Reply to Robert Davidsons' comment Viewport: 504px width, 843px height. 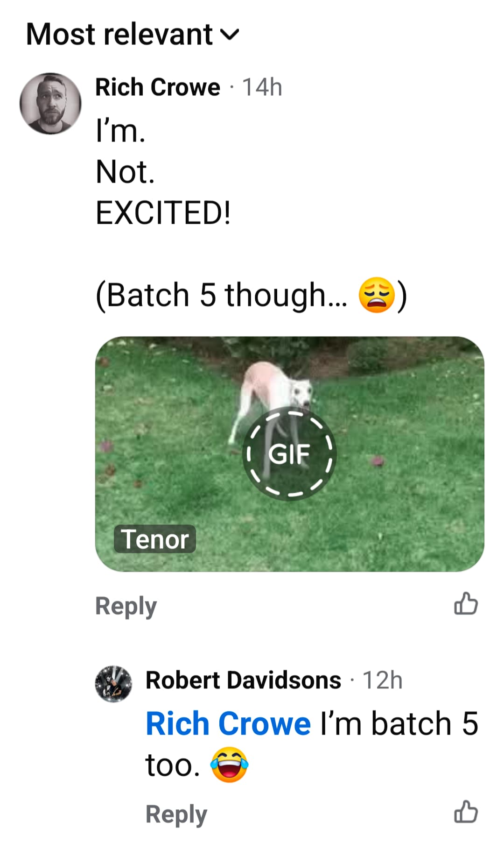pos(176,814)
